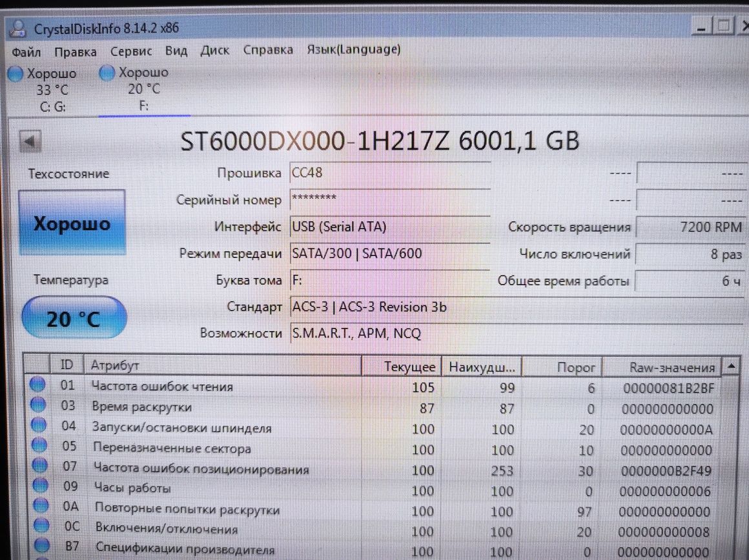Click status icon of attribute 0A
749x560 pixels.
click(41, 505)
